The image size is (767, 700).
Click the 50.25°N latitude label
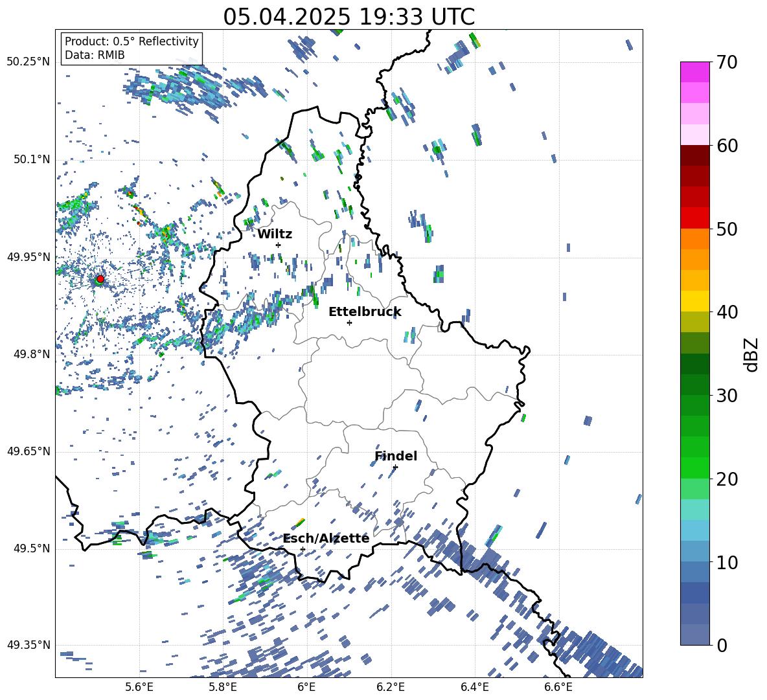pos(29,62)
